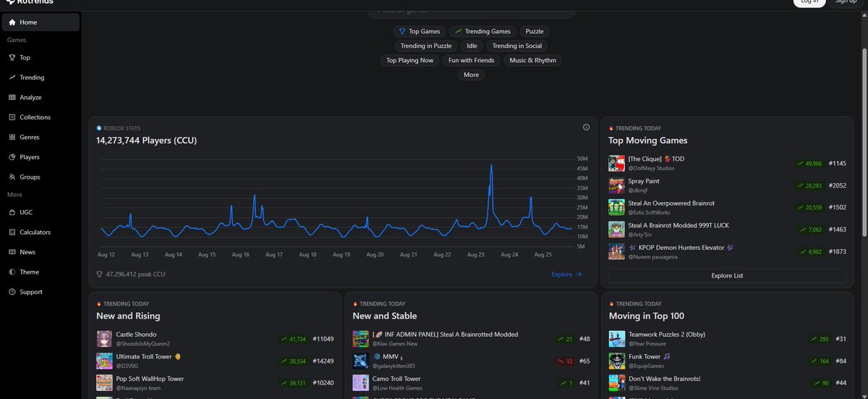Click the Calculators sidebar icon

pyautogui.click(x=12, y=232)
